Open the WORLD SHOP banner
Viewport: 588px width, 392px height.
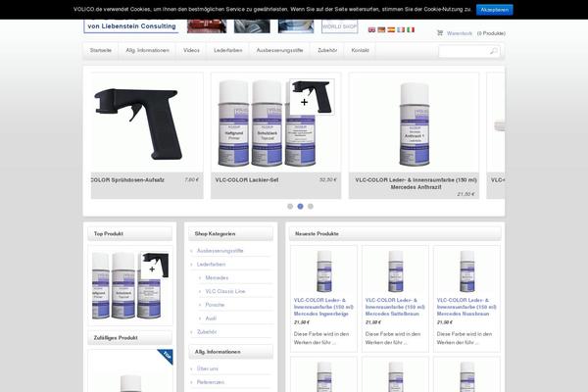tap(339, 26)
